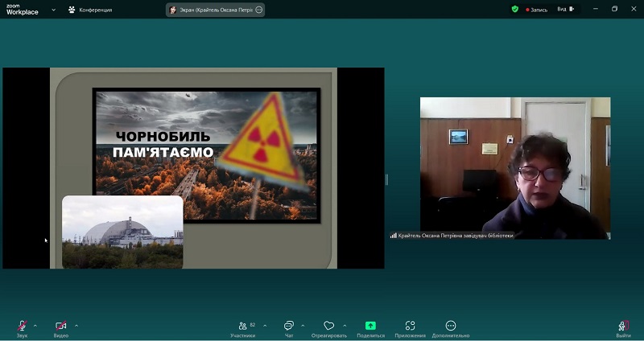Image resolution: width=644 pixels, height=341 pixels.
Task: Open Отреагировать reactions heart icon
Action: click(329, 326)
